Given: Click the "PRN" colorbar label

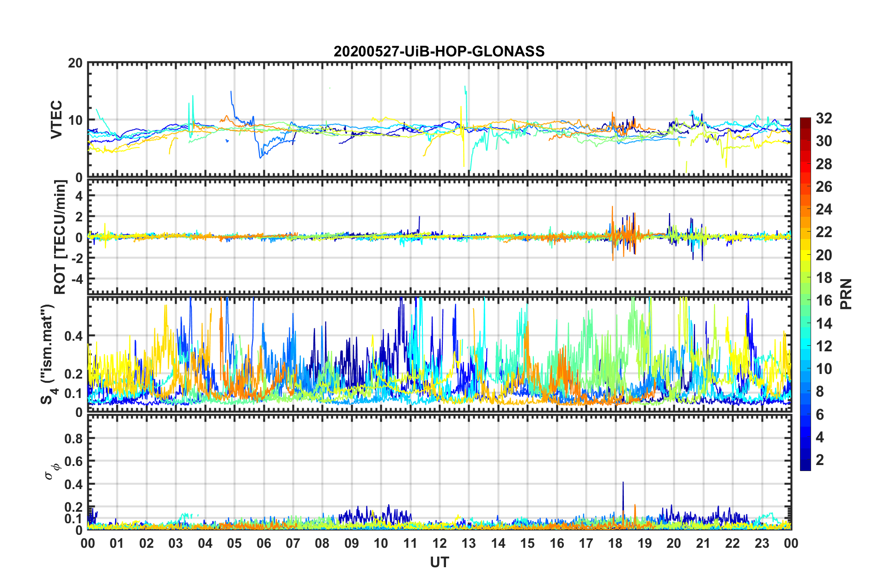Looking at the screenshot, I should [846, 294].
